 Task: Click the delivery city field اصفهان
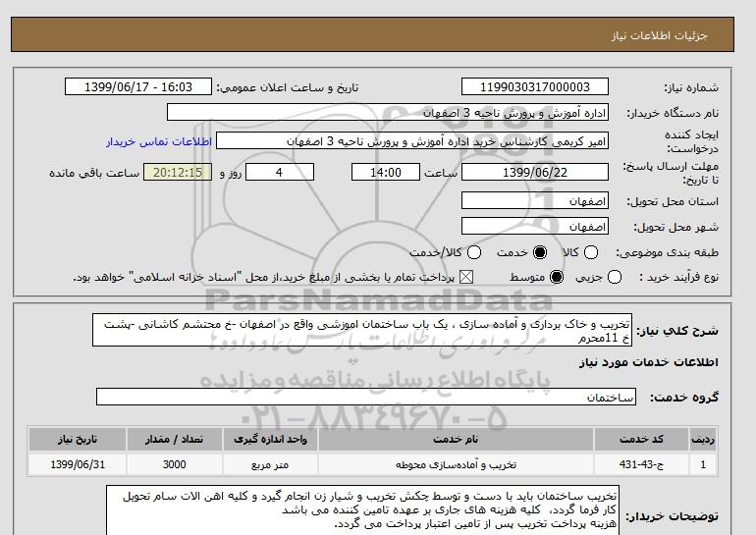(535, 226)
